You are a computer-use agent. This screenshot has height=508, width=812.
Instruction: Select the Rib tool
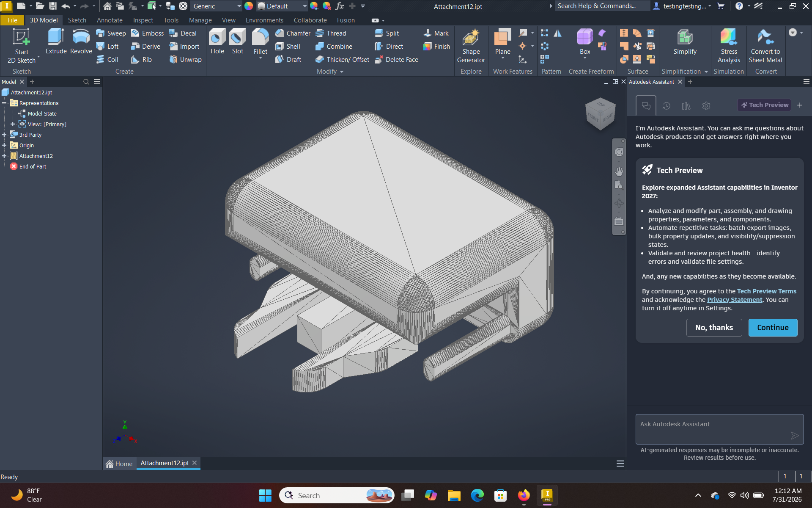point(141,59)
